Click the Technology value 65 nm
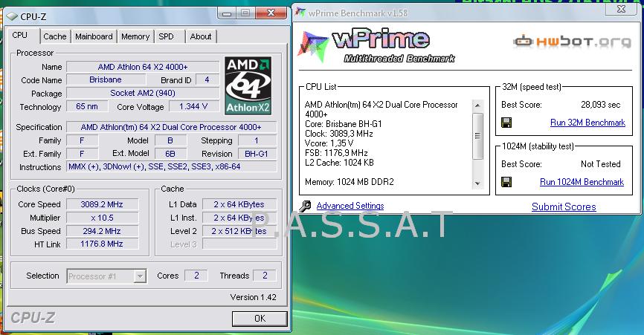 point(87,107)
